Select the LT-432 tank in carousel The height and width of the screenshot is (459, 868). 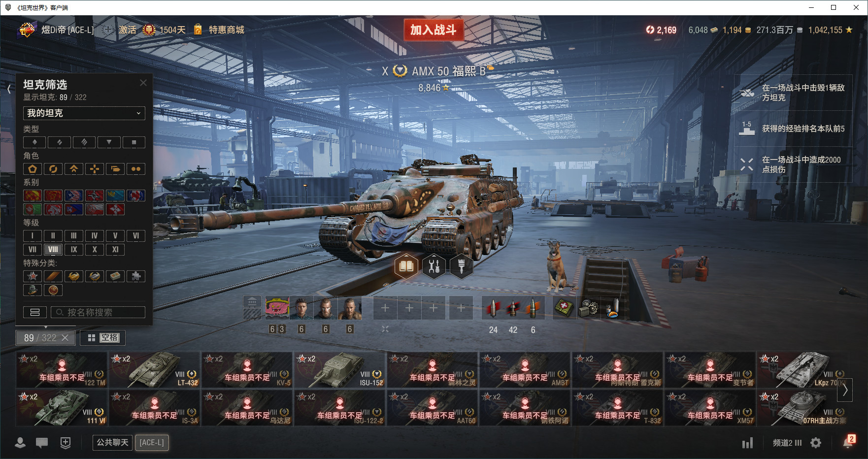tap(154, 369)
